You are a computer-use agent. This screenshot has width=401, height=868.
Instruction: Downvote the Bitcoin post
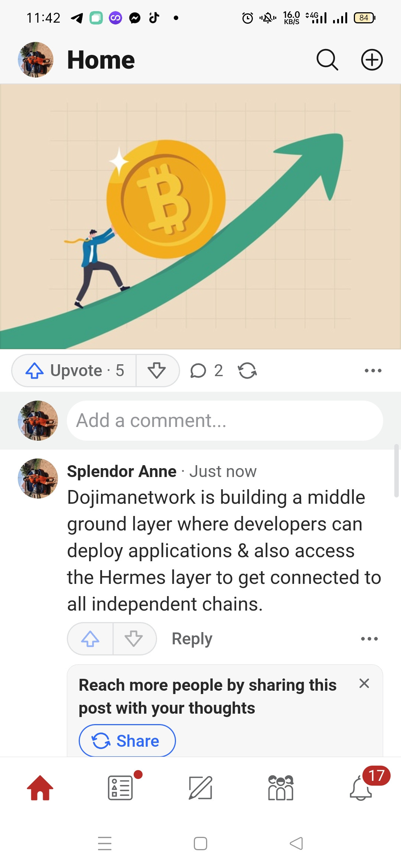click(x=157, y=371)
